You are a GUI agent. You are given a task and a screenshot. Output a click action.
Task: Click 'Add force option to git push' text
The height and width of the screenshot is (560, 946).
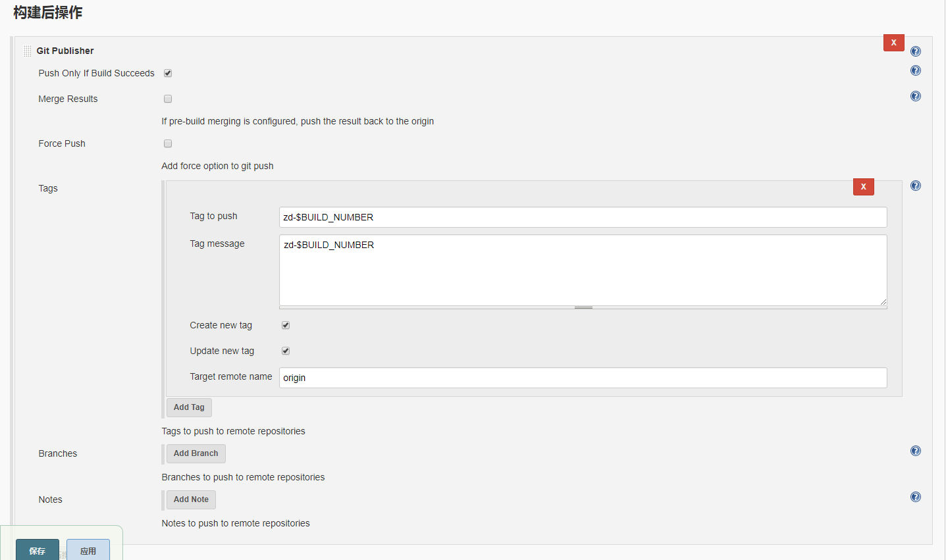pyautogui.click(x=217, y=166)
